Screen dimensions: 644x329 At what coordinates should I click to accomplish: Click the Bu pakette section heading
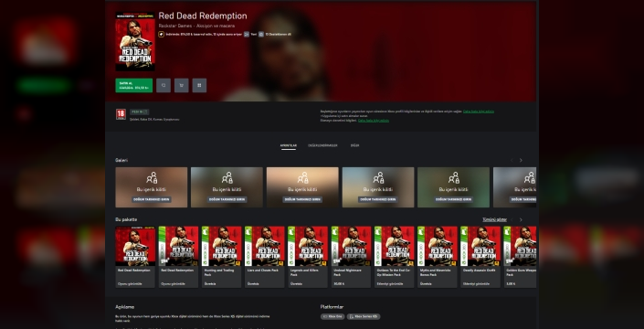coord(126,219)
